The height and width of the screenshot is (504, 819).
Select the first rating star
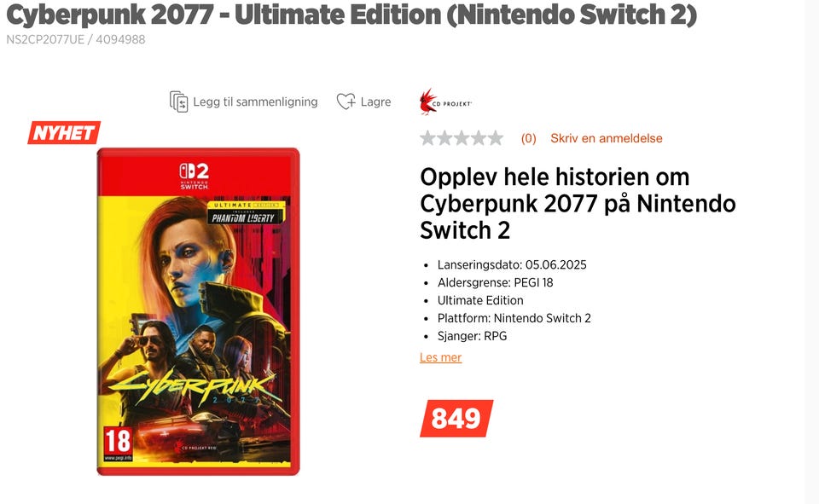(x=427, y=138)
